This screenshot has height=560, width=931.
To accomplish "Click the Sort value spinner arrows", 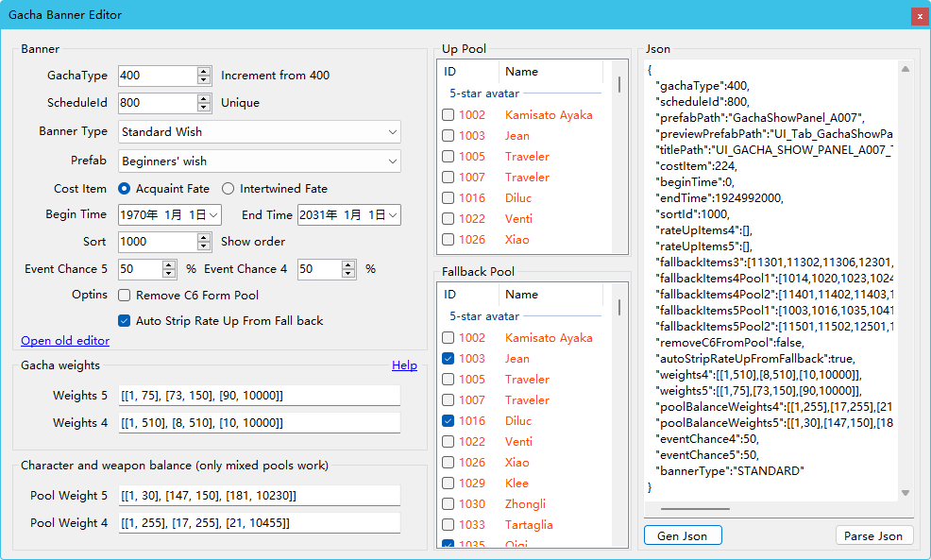I will [x=204, y=242].
